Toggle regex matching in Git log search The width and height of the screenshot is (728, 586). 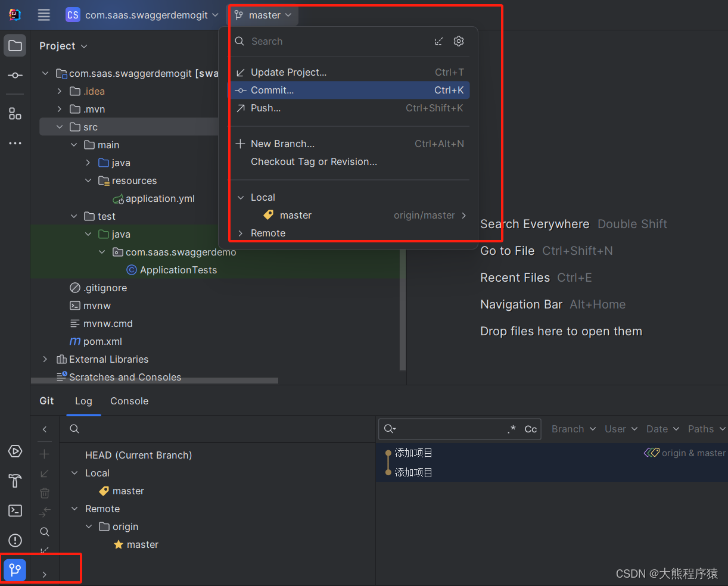514,429
